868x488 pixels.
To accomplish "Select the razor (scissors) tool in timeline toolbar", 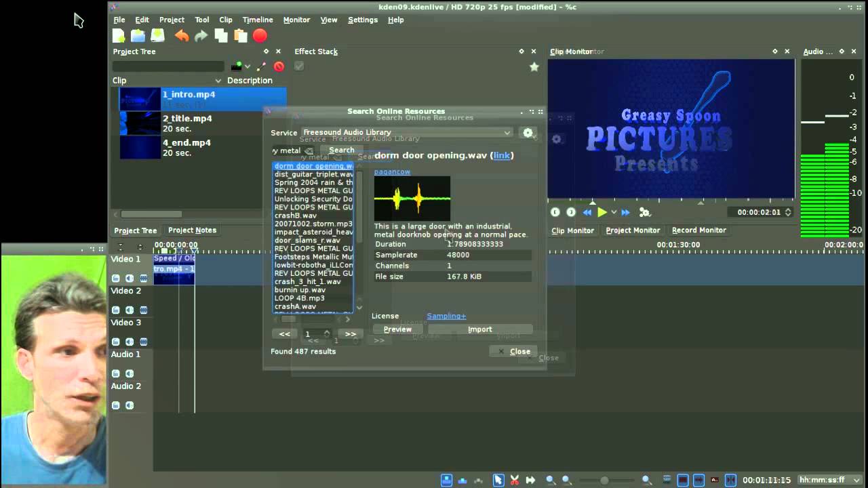I will [x=515, y=480].
